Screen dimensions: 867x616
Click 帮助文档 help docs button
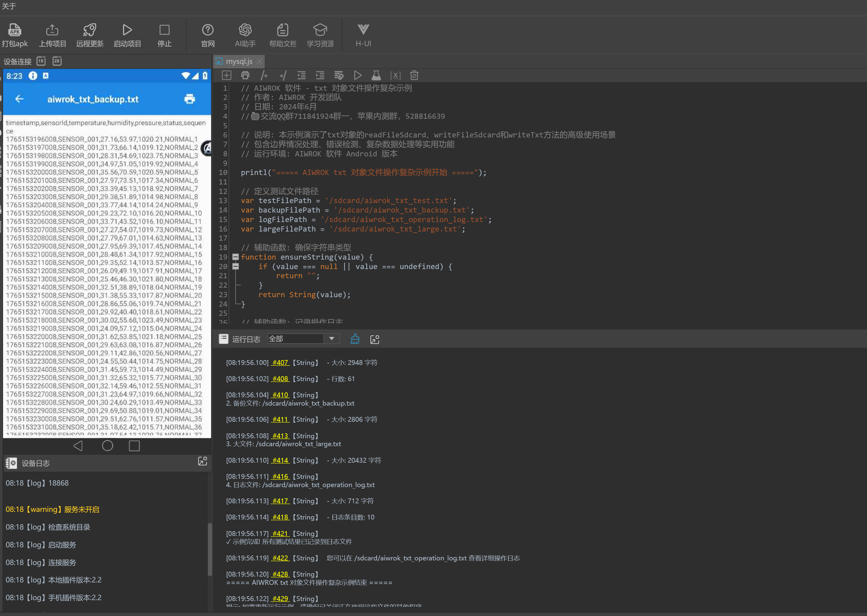point(282,35)
